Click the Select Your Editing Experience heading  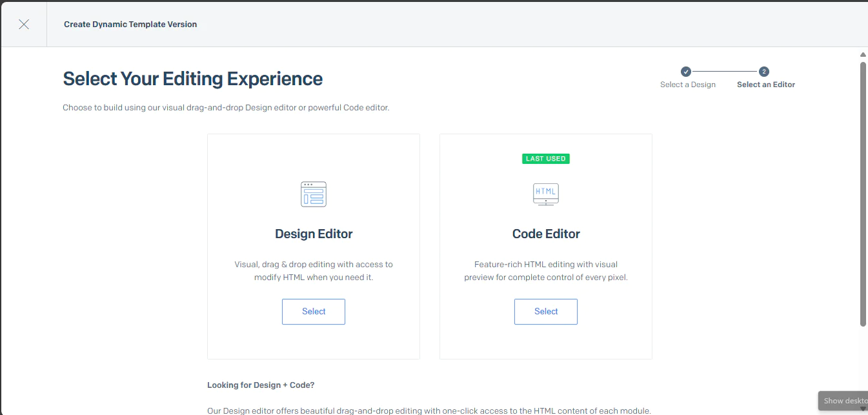192,78
